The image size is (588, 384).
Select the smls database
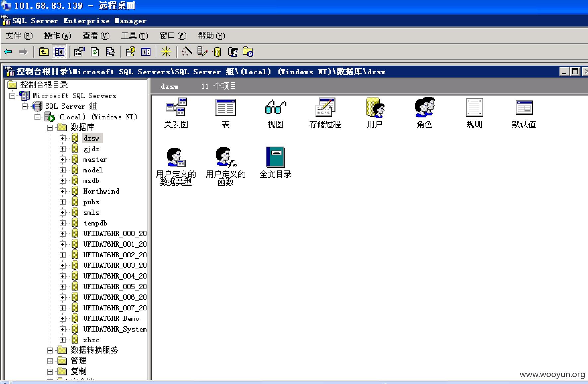tap(91, 213)
